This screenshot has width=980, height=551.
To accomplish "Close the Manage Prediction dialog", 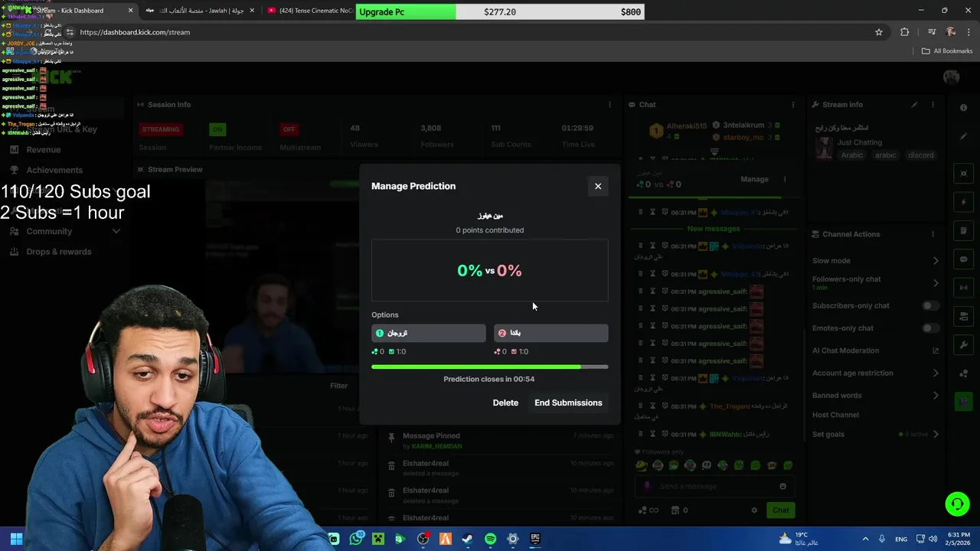I will (598, 186).
